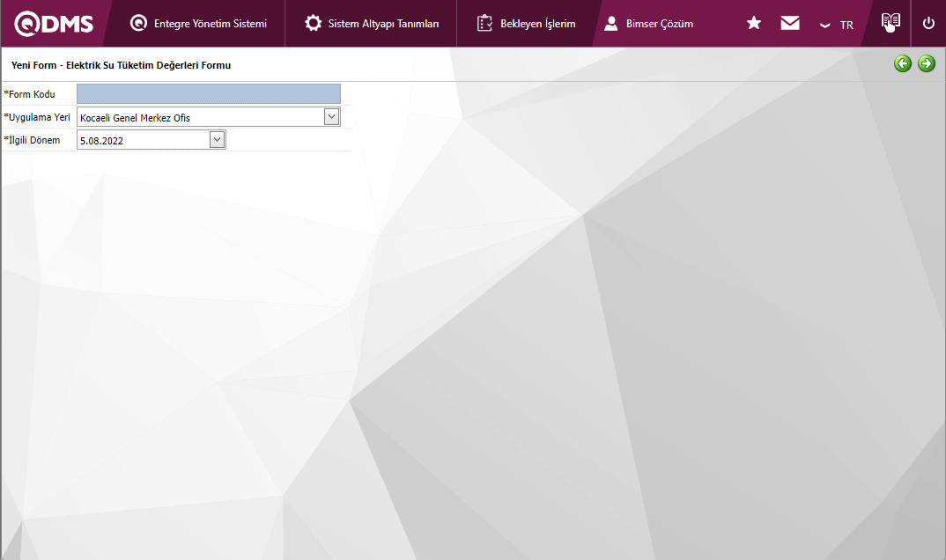The height and width of the screenshot is (560, 946).
Task: Click the QDMS logo
Action: click(x=54, y=24)
